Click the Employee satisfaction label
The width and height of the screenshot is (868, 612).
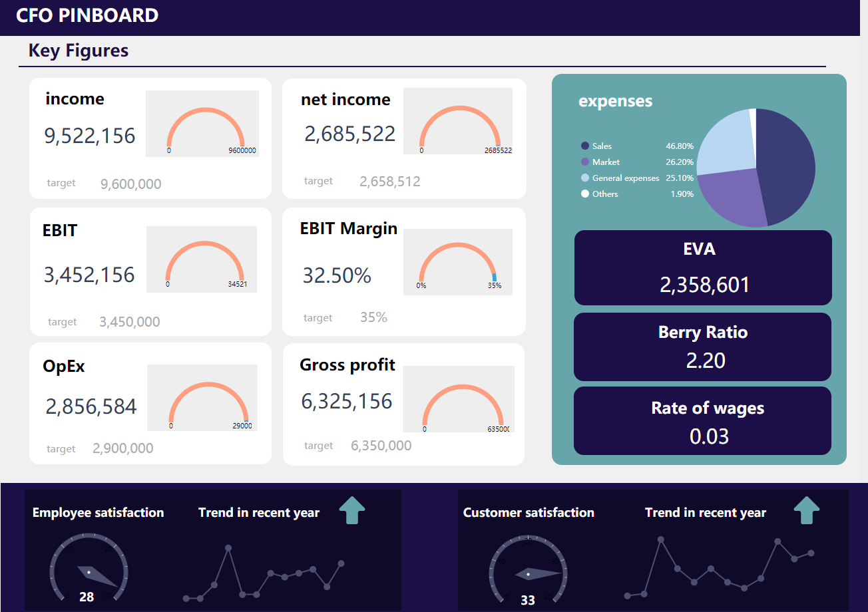coord(98,512)
